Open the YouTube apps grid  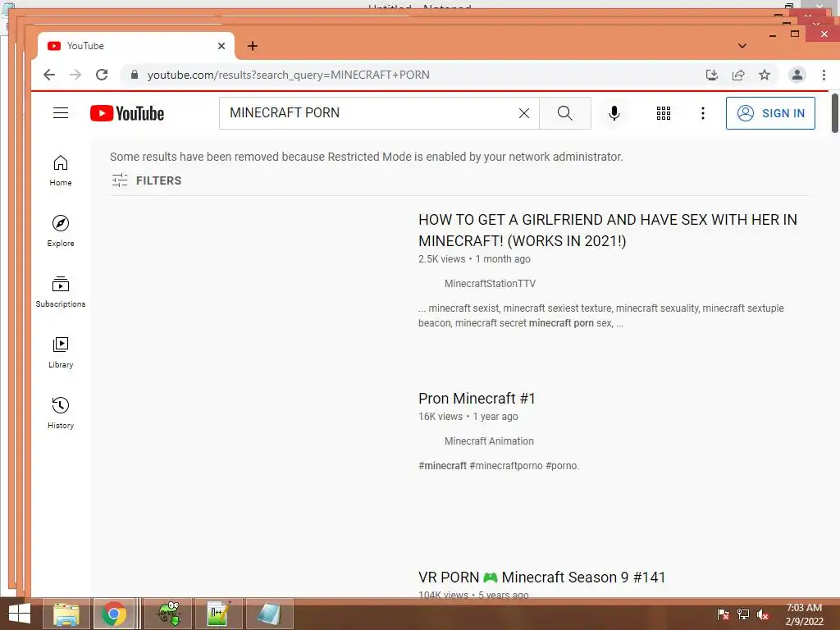[663, 113]
